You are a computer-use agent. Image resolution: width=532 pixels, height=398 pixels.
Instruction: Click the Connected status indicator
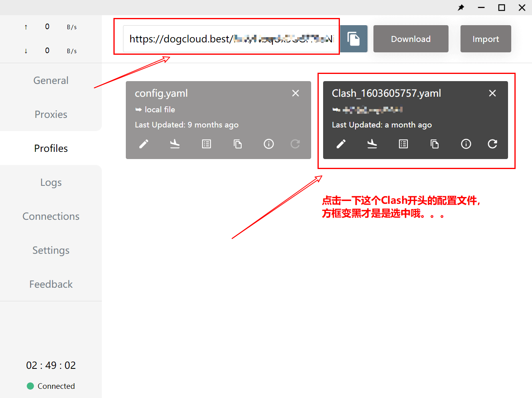click(x=51, y=386)
